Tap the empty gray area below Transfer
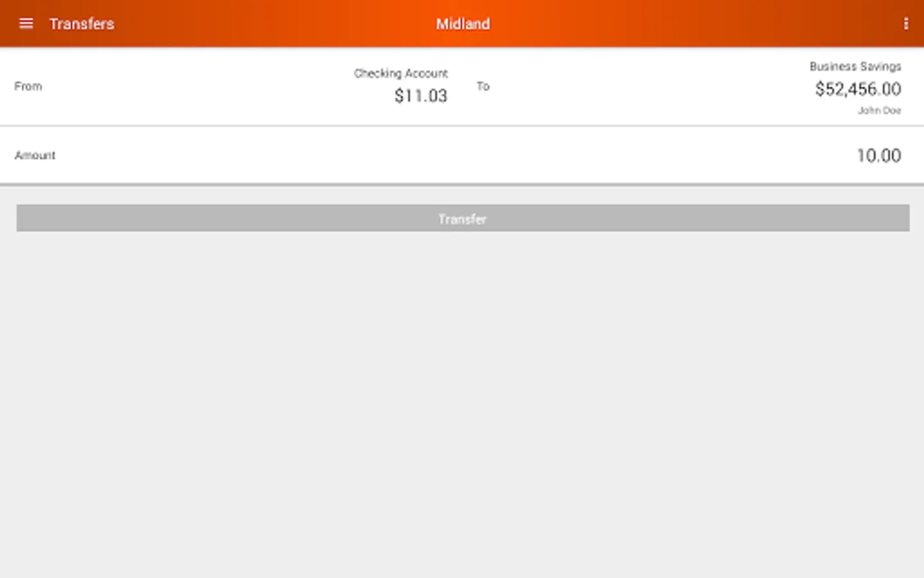 tap(462, 405)
